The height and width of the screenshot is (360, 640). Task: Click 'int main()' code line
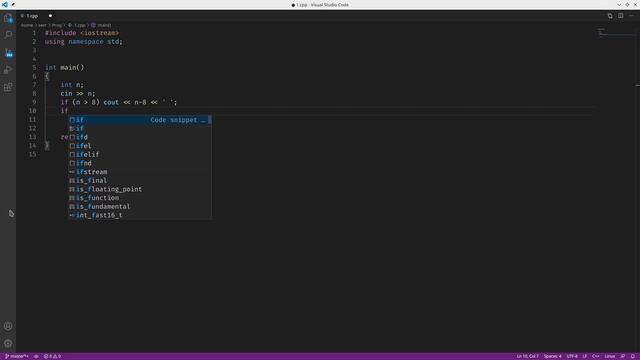[x=64, y=68]
